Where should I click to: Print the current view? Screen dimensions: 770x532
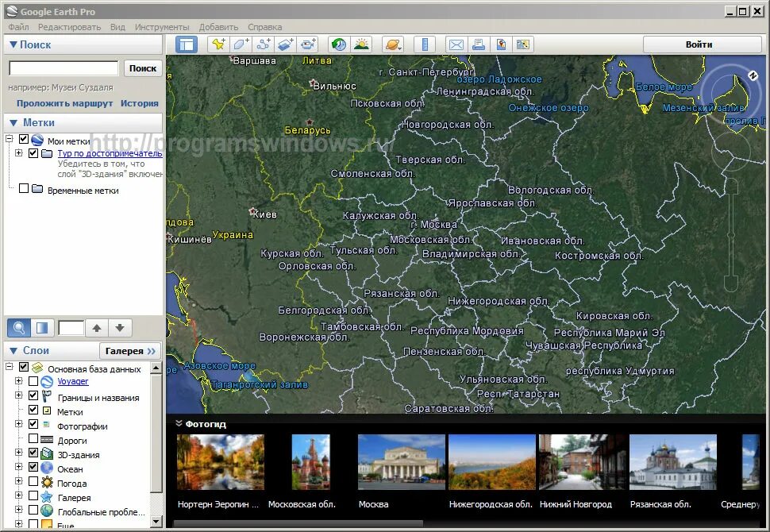pyautogui.click(x=479, y=44)
